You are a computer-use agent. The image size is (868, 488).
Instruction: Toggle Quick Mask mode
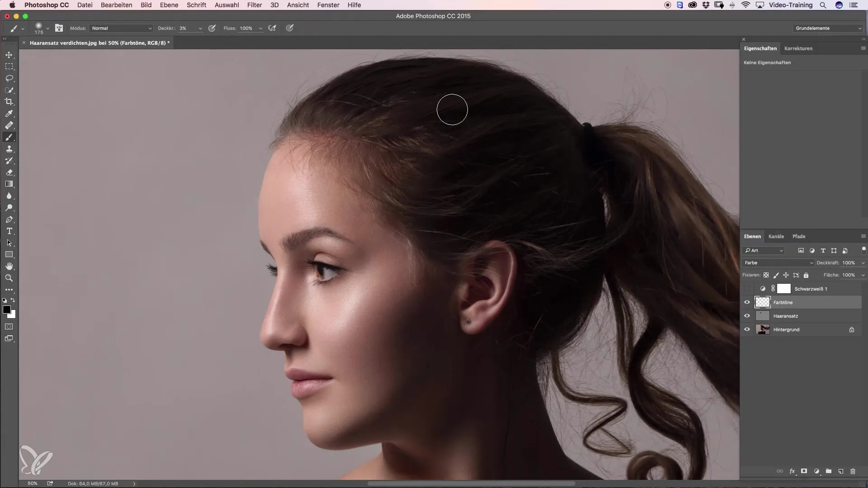pyautogui.click(x=9, y=327)
